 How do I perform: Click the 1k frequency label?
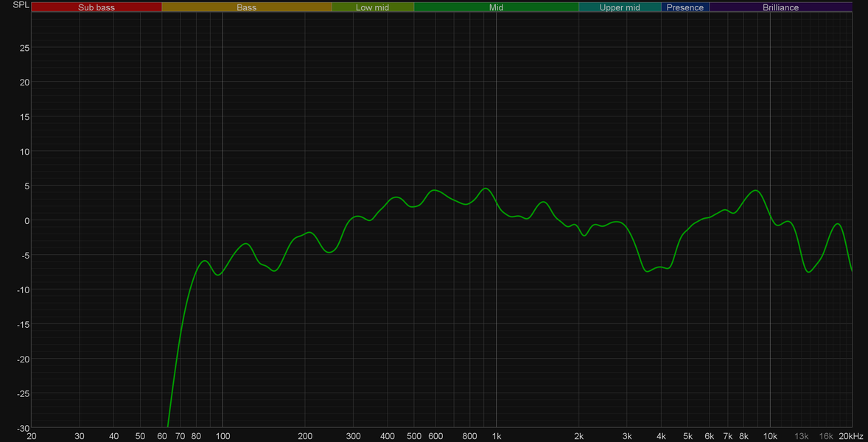tap(497, 436)
